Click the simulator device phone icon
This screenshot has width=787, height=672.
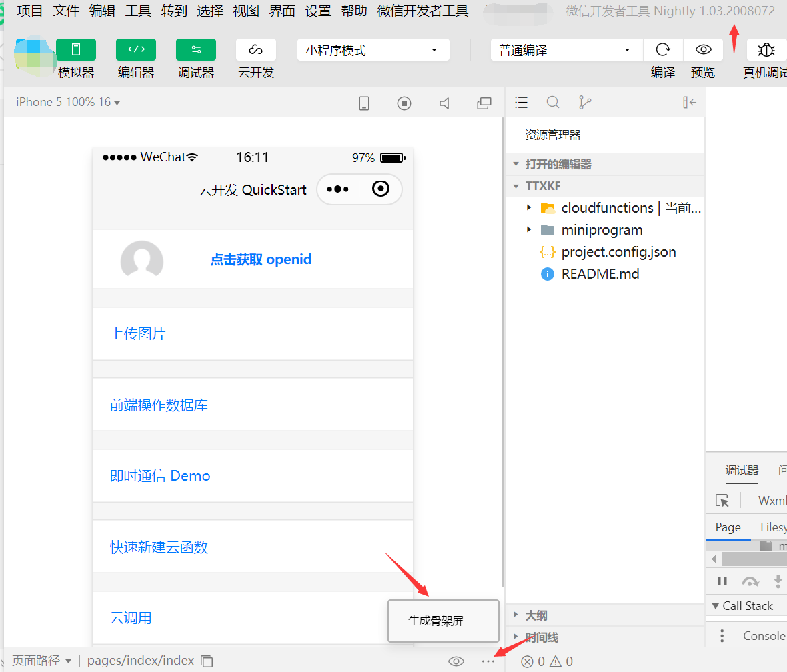point(364,103)
